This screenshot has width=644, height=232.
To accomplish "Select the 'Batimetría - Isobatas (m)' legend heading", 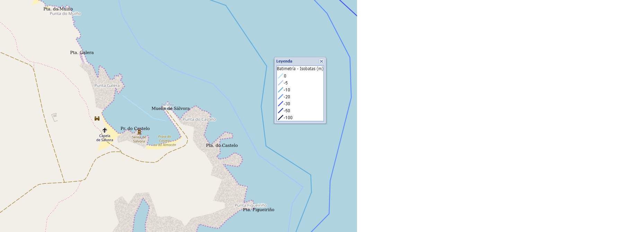I will point(300,69).
